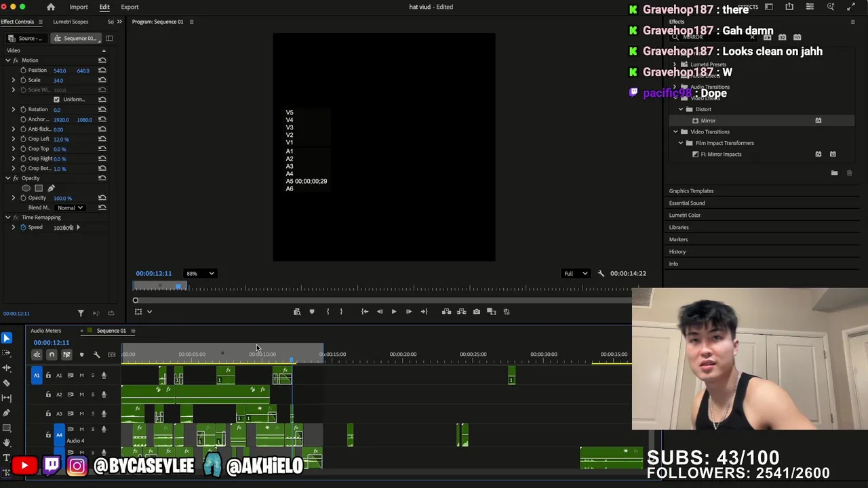Click the program monitor playhead marker
The height and width of the screenshot is (488, 868).
(x=178, y=287)
